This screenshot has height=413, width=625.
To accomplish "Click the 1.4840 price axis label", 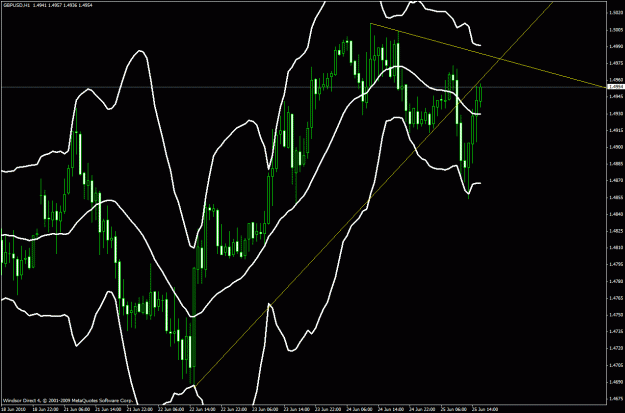I will (616, 214).
